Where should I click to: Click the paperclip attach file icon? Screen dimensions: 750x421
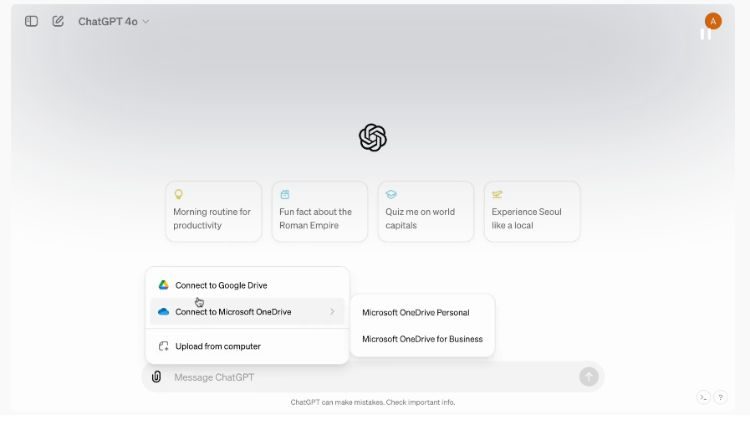(156, 377)
